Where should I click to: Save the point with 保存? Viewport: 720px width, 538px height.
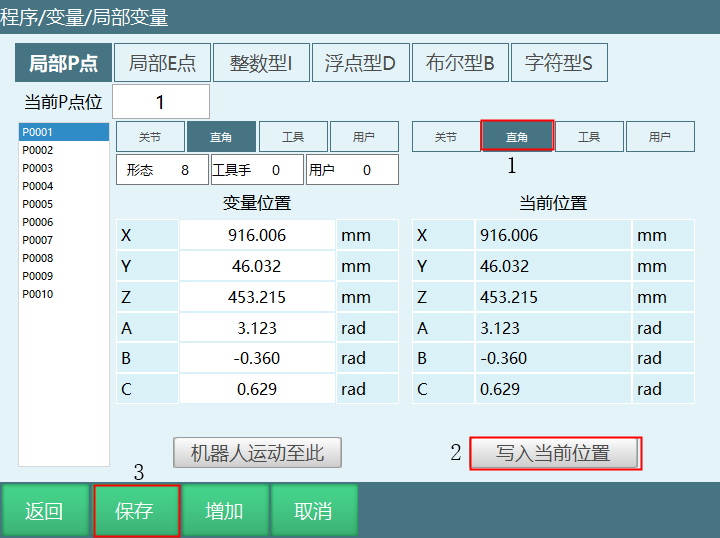point(136,511)
